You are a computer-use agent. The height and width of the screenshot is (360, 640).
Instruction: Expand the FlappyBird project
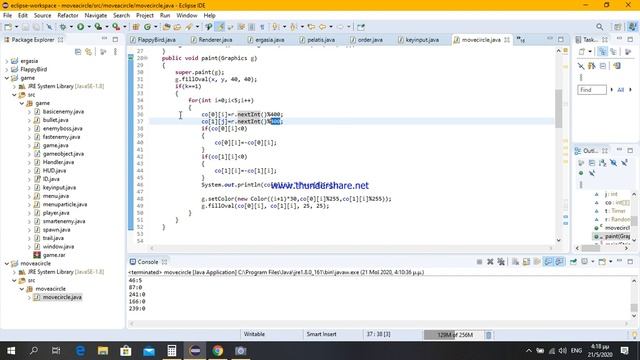pos(7,69)
